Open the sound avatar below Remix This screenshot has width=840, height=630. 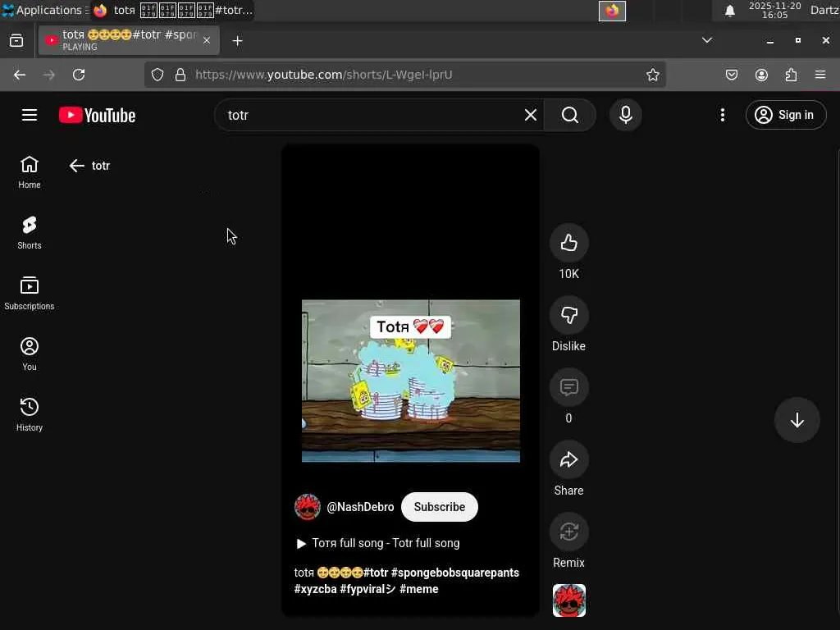coord(569,600)
